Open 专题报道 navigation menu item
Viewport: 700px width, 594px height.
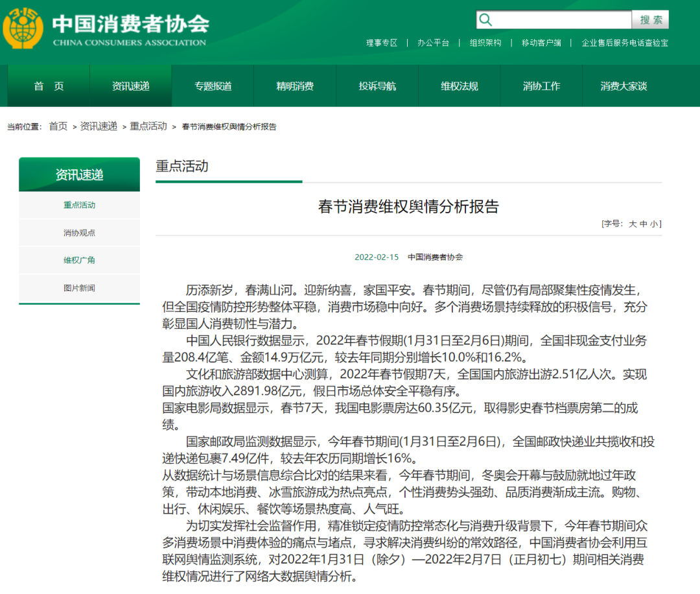[x=213, y=86]
